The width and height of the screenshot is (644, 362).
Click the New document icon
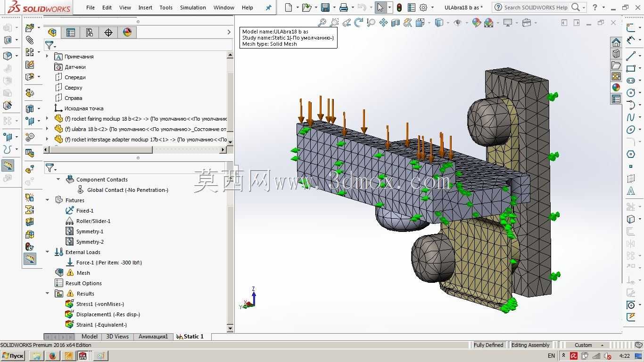tap(289, 8)
